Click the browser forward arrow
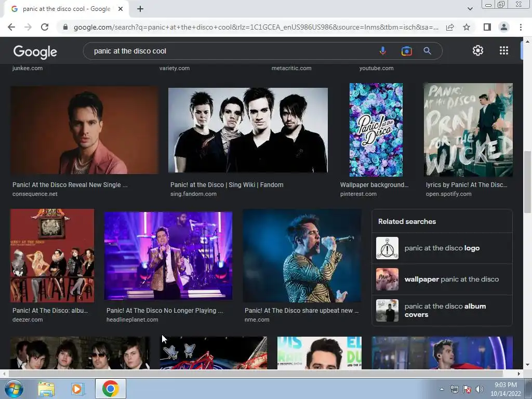This screenshot has width=532, height=399. (28, 27)
